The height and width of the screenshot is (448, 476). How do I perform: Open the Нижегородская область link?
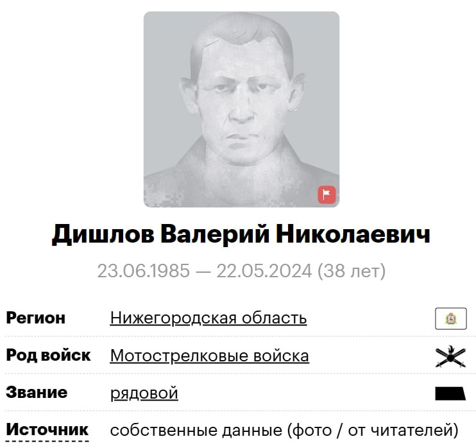pos(208,318)
